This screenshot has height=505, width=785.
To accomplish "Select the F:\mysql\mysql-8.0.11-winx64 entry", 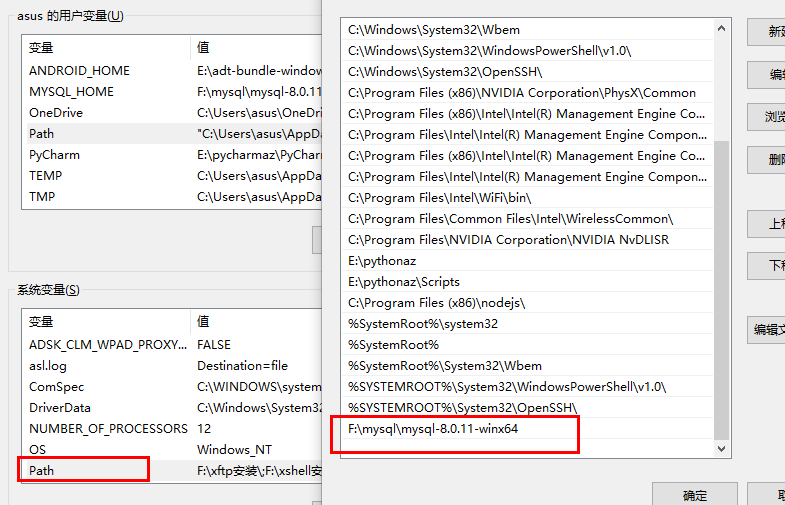I will [528, 429].
